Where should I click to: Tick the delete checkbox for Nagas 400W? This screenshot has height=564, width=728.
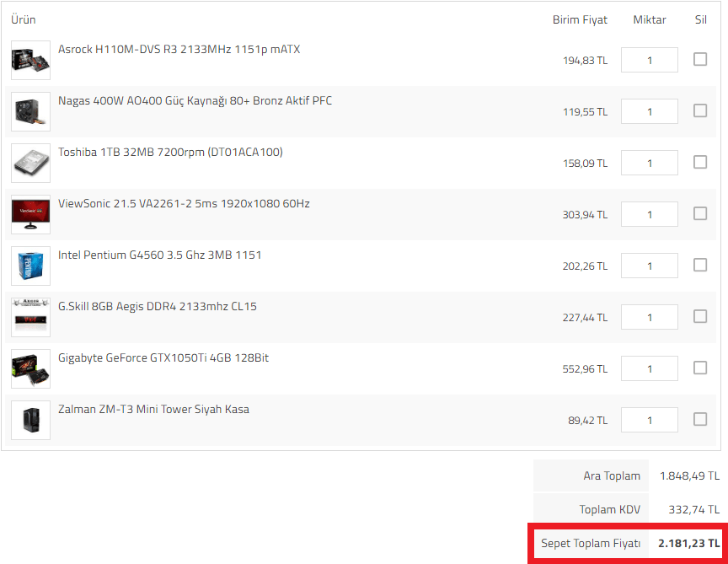coord(700,110)
